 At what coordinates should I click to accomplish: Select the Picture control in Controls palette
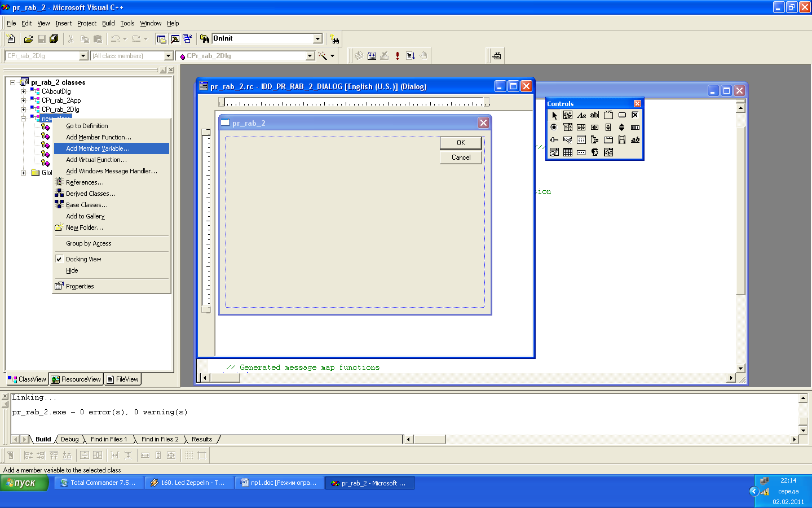click(x=568, y=115)
